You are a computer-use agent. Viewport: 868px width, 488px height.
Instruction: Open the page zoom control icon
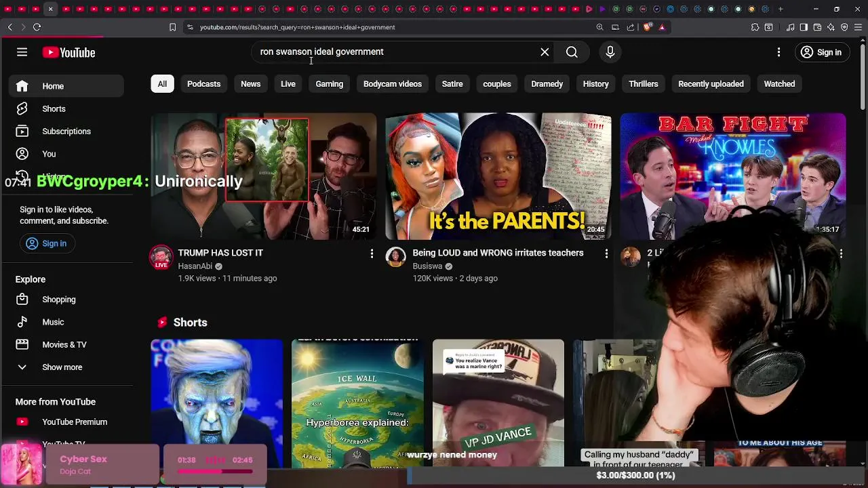pyautogui.click(x=599, y=27)
